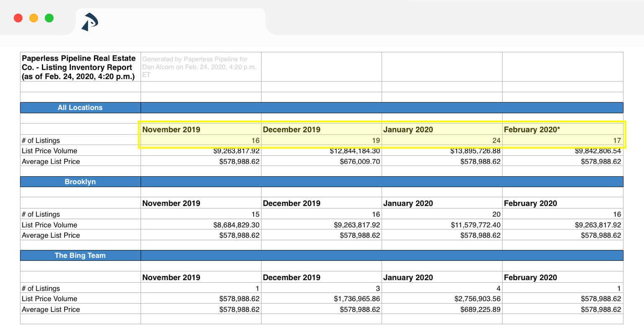Click All Locations December 2019 average price $676,009.70
644x335 pixels.
360,162
